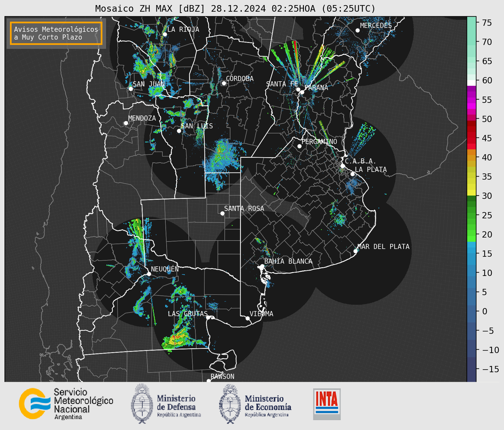Click the VIEDMA city marker dot
The image size is (504, 430).
click(x=248, y=318)
